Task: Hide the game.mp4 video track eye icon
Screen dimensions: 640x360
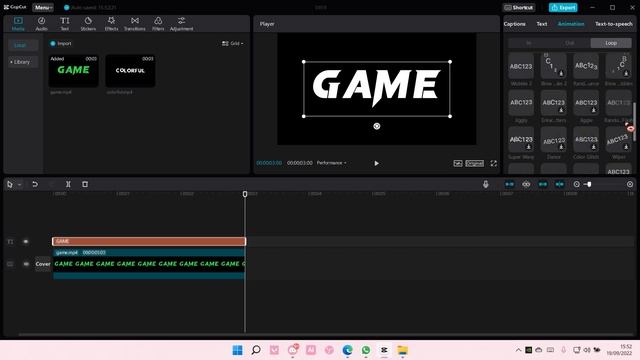Action: pyautogui.click(x=26, y=264)
